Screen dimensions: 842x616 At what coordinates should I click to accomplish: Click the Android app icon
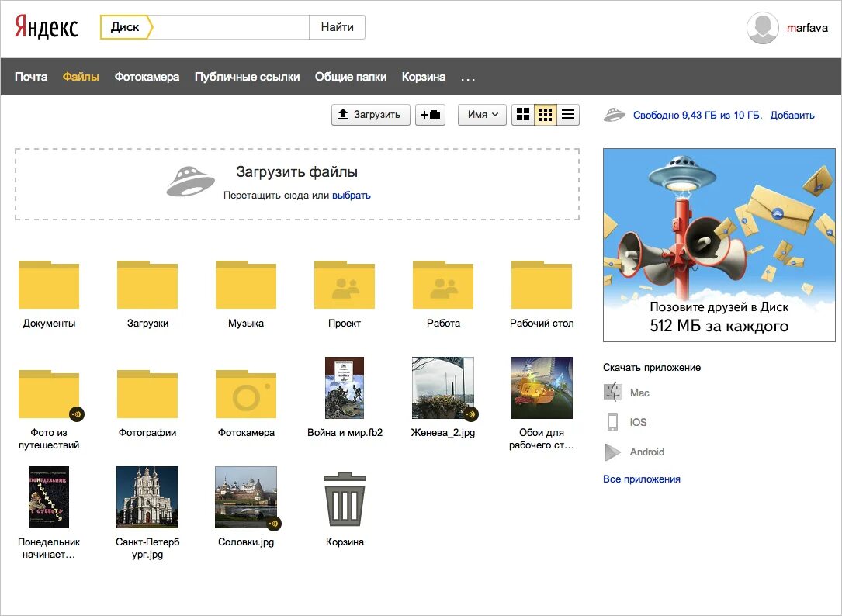pyautogui.click(x=613, y=452)
